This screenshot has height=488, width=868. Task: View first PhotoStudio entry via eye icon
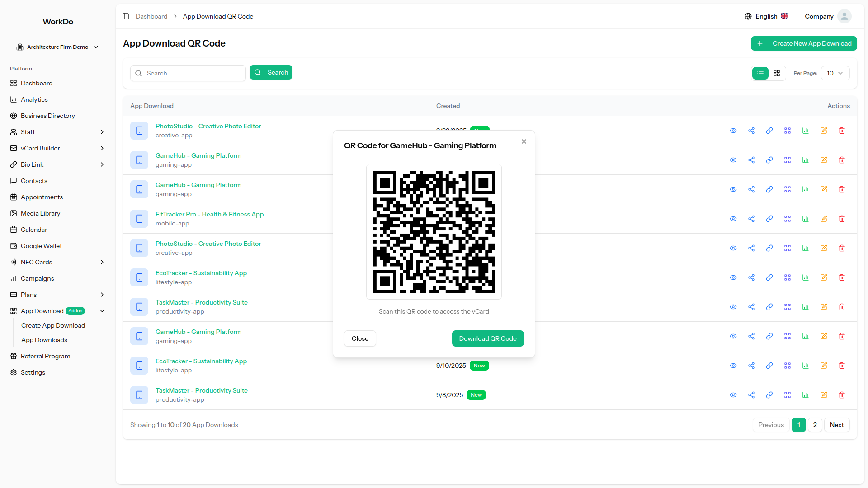(x=733, y=131)
